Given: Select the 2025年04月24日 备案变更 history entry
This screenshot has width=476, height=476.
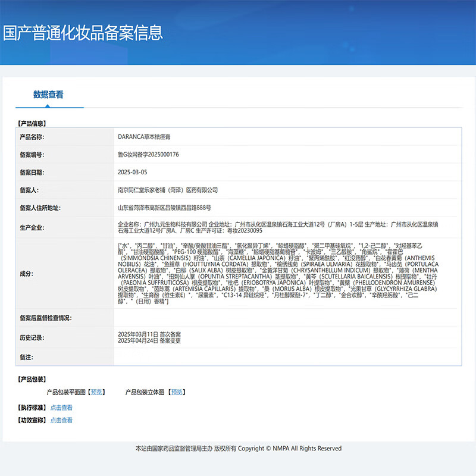Looking at the screenshot, I should 149,341.
